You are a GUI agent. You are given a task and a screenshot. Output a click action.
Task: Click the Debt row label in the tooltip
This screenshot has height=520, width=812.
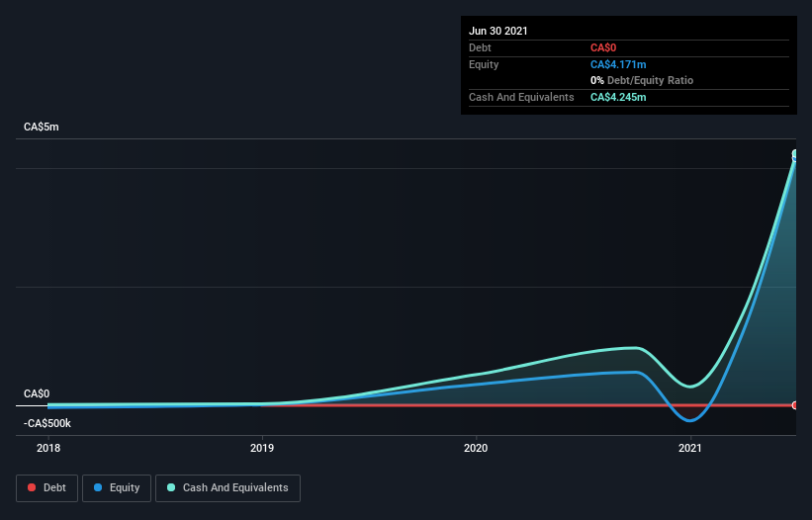pos(480,48)
